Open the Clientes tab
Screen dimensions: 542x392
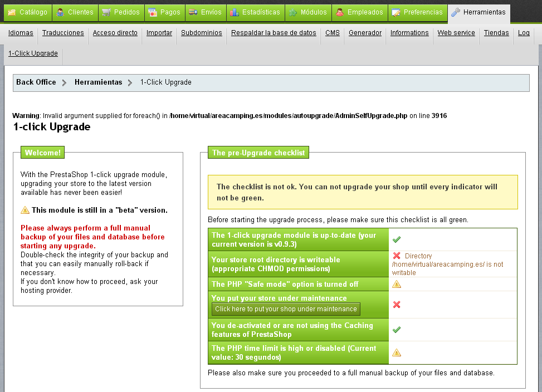click(x=75, y=12)
